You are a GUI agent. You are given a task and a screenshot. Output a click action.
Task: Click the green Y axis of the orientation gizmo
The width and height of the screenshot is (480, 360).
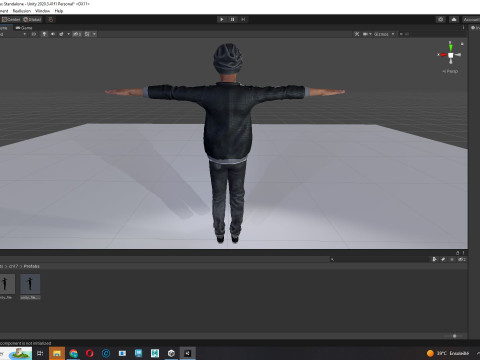tap(450, 47)
